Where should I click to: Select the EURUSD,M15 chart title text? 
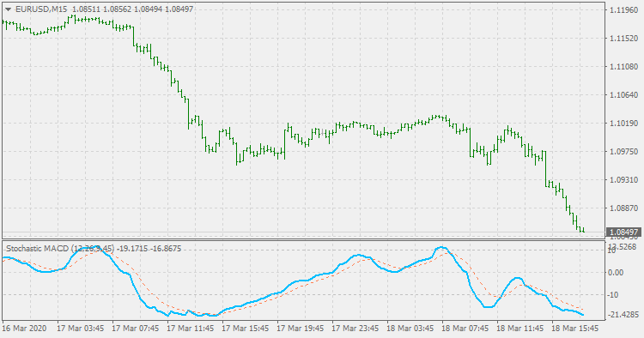pyautogui.click(x=41, y=9)
